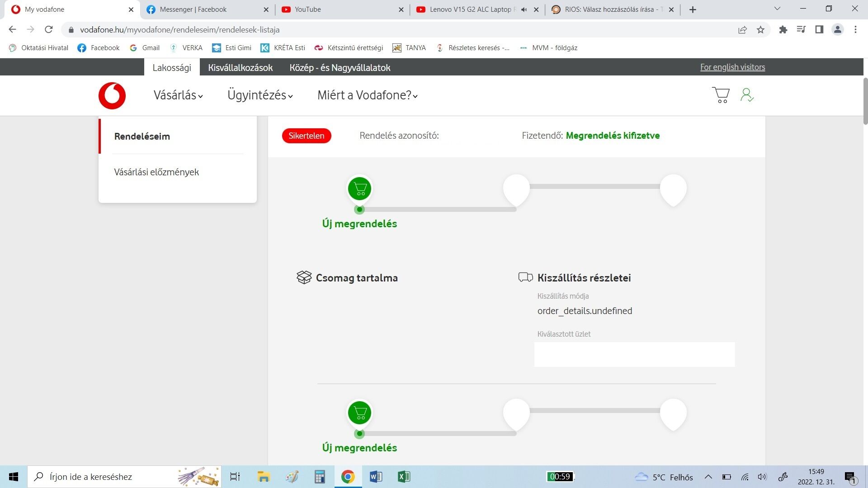Click the Kiválasztott üzlet white field
Image resolution: width=868 pixels, height=488 pixels.
(x=634, y=354)
